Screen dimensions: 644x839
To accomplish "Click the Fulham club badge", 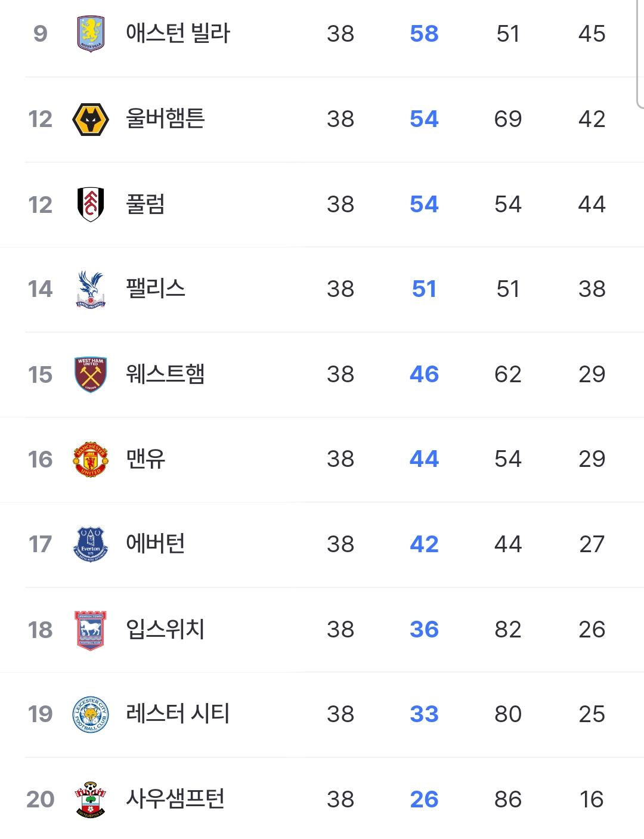I will coord(91,204).
